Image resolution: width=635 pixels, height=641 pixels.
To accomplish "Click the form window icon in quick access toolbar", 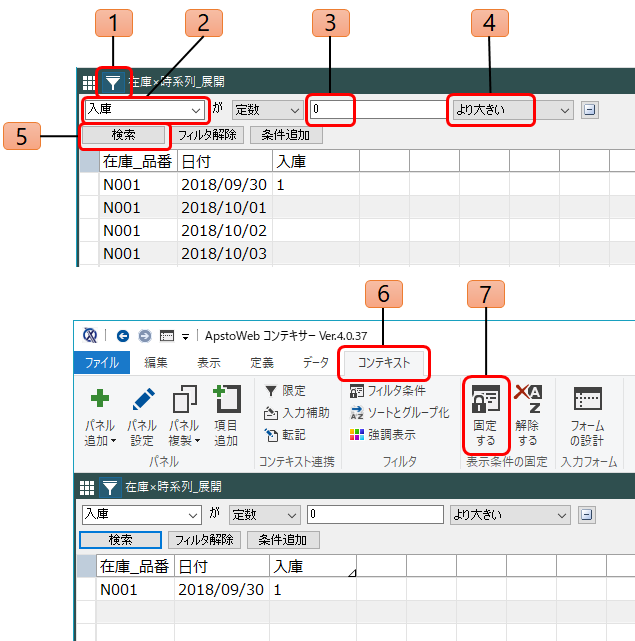I will (166, 336).
